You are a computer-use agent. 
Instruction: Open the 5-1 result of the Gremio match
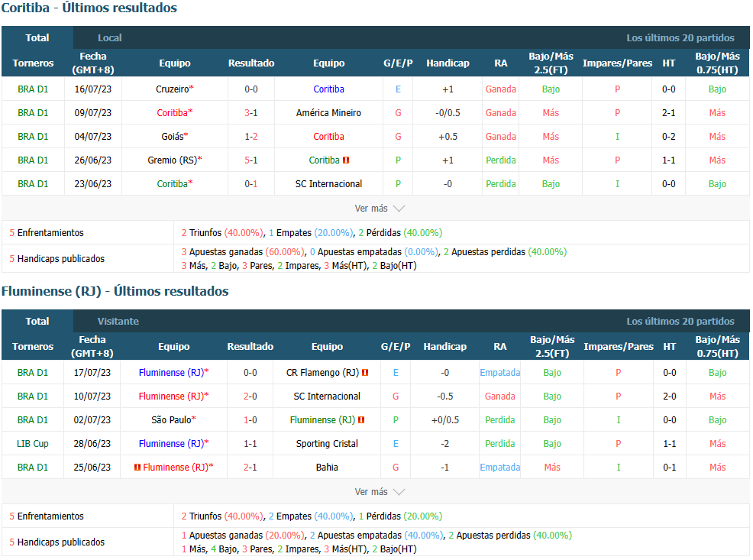click(251, 160)
